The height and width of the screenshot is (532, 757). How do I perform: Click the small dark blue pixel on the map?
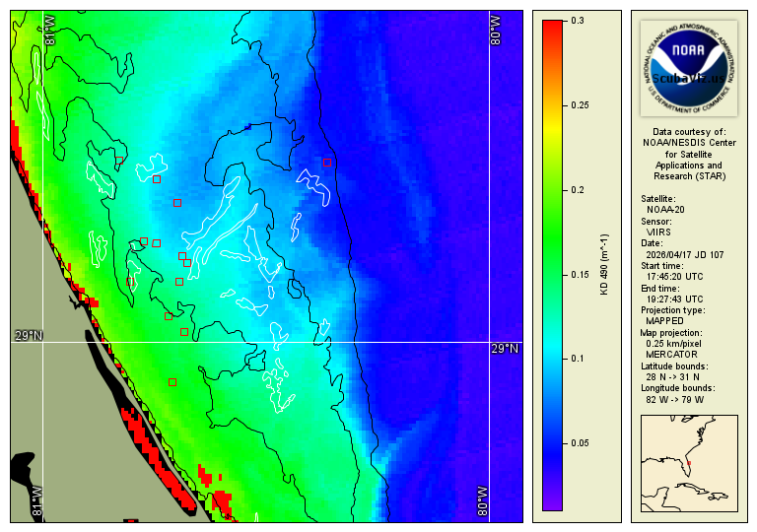[x=248, y=127]
